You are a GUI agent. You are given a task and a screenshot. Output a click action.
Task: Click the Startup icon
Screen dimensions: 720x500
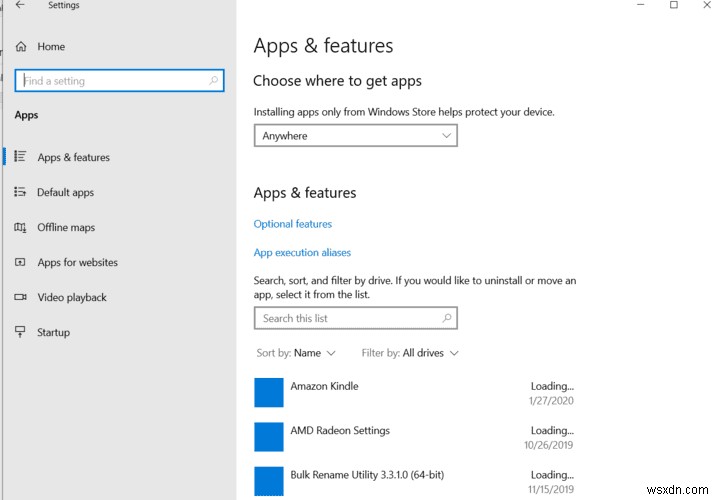point(20,331)
